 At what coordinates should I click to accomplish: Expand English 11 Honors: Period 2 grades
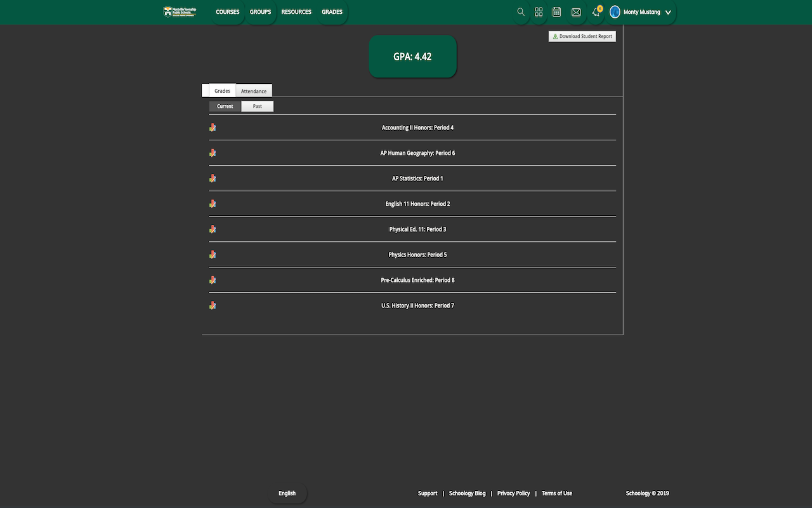(x=417, y=204)
